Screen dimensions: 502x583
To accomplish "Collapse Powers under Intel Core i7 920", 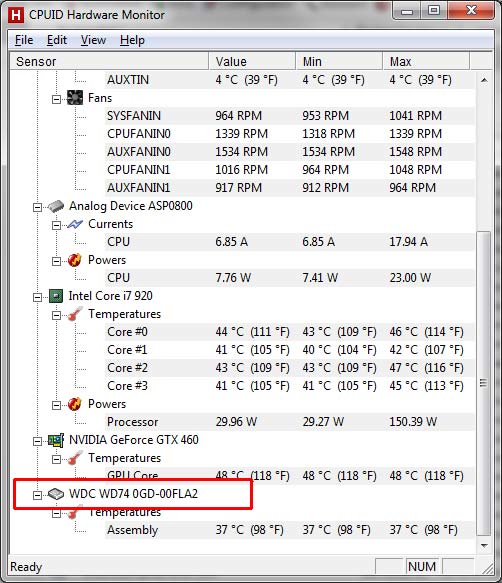I will [x=56, y=405].
